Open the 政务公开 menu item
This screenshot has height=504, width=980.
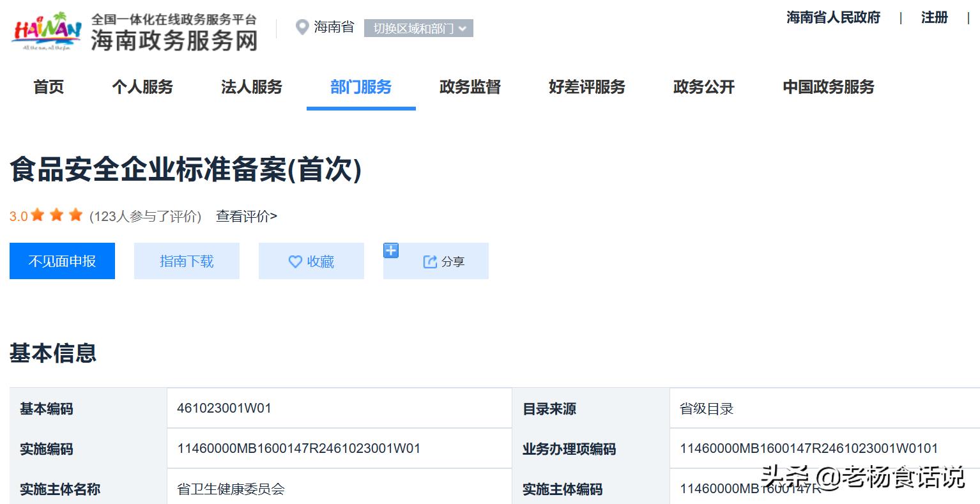tap(703, 88)
